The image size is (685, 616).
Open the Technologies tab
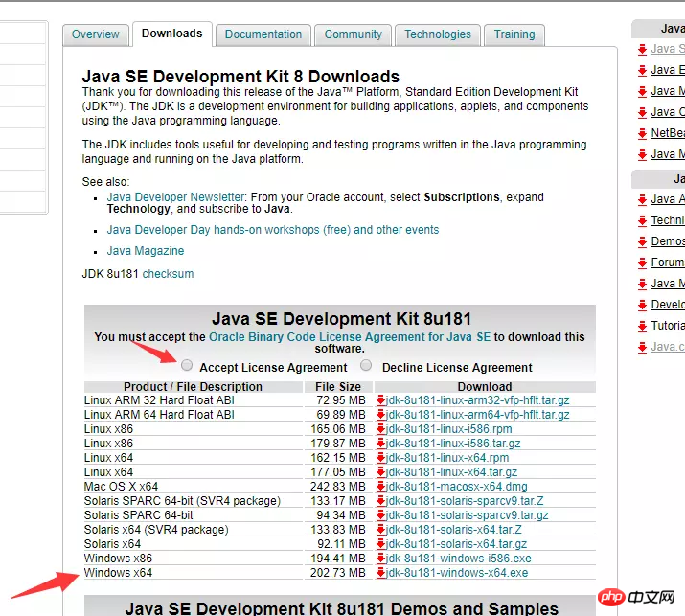438,34
